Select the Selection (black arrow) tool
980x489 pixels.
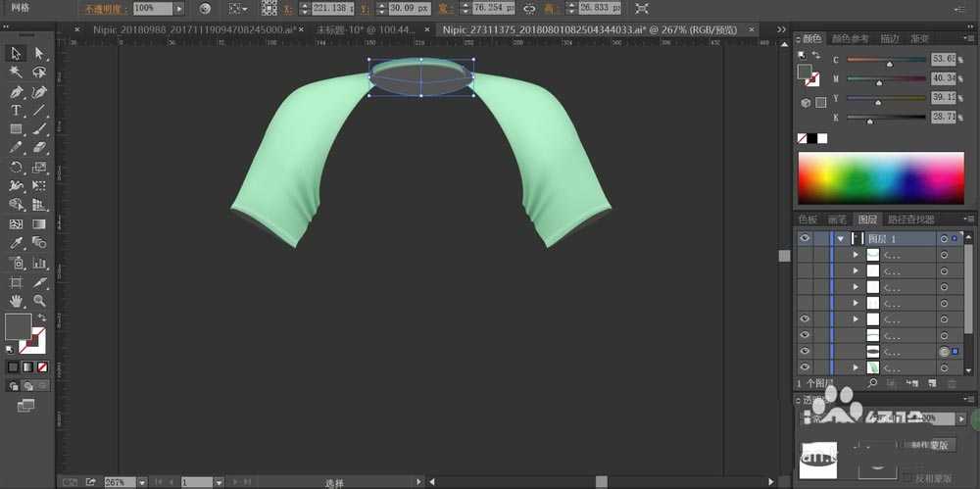[x=17, y=53]
